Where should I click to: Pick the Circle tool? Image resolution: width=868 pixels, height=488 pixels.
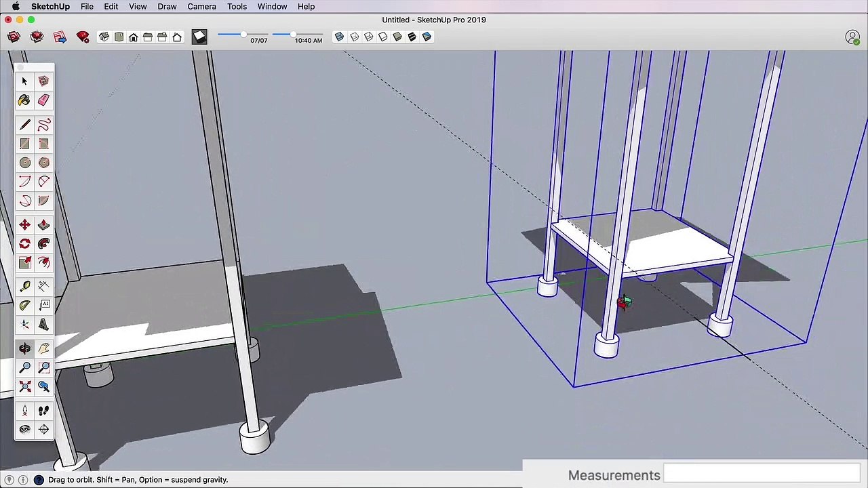click(x=24, y=163)
